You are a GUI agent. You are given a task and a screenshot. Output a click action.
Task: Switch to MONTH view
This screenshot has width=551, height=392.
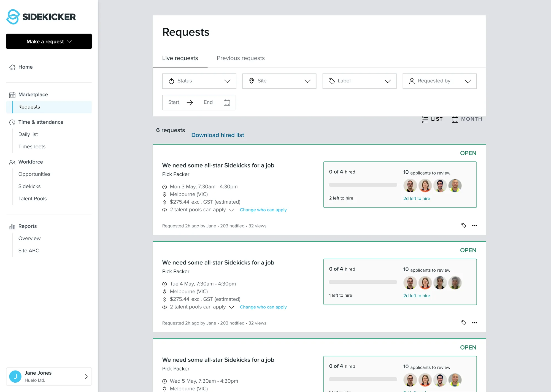coord(467,119)
